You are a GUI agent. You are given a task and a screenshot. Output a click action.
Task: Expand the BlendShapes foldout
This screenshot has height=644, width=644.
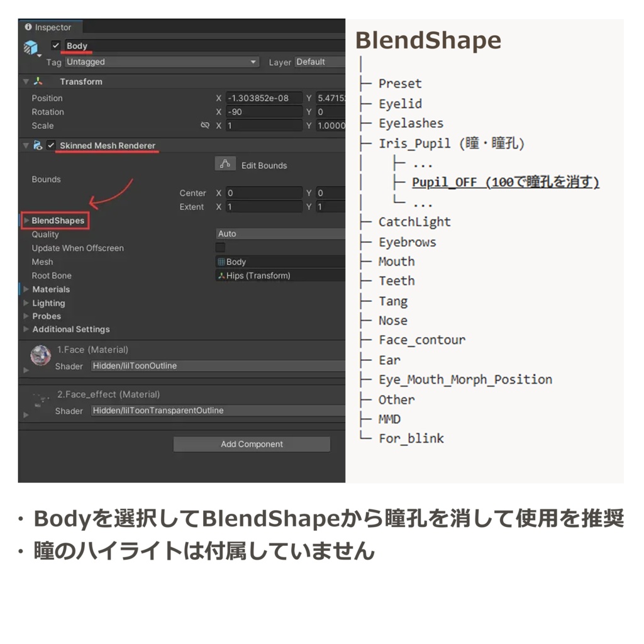[x=26, y=221]
